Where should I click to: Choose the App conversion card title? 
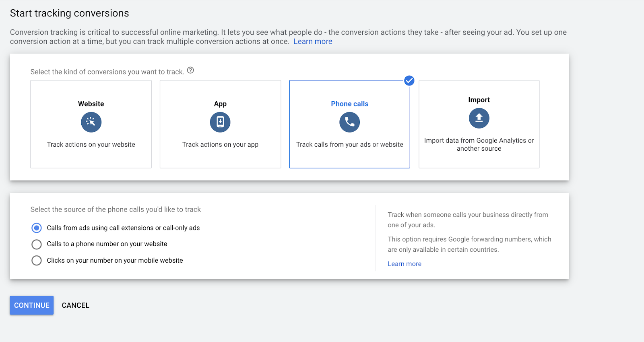(220, 104)
